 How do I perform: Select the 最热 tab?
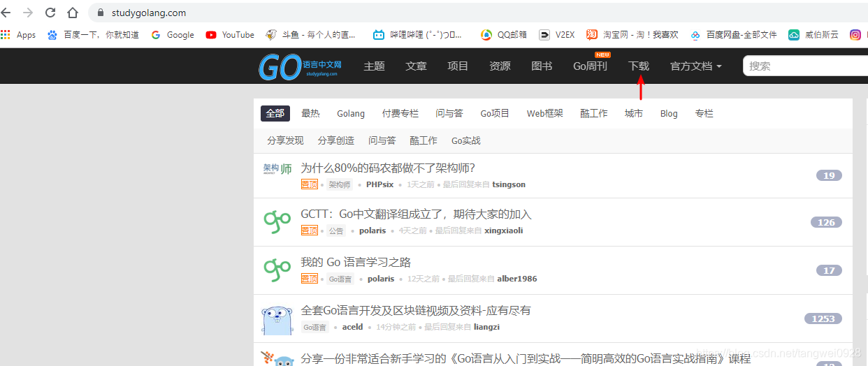point(310,113)
